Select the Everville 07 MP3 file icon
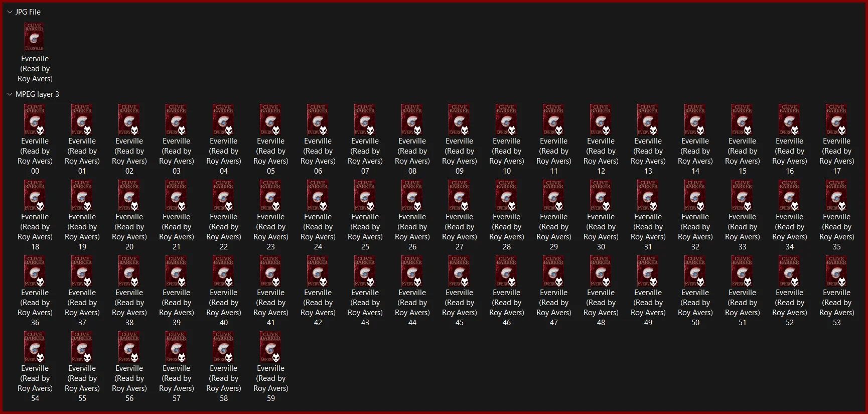 (365, 119)
